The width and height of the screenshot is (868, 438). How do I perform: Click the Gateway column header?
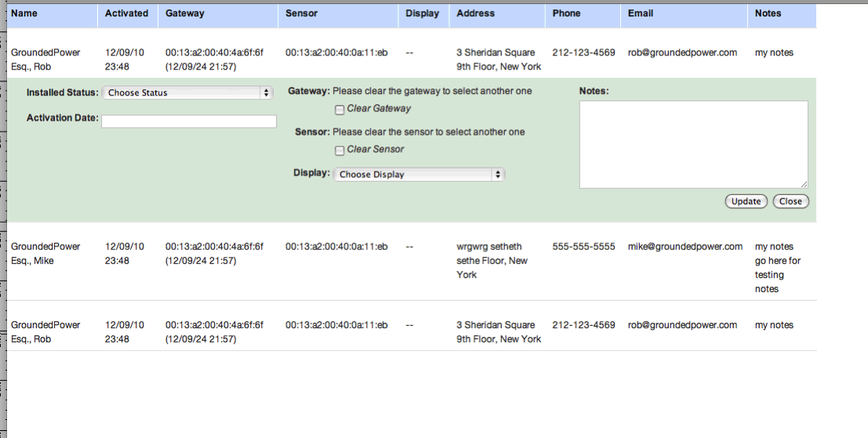pos(185,13)
